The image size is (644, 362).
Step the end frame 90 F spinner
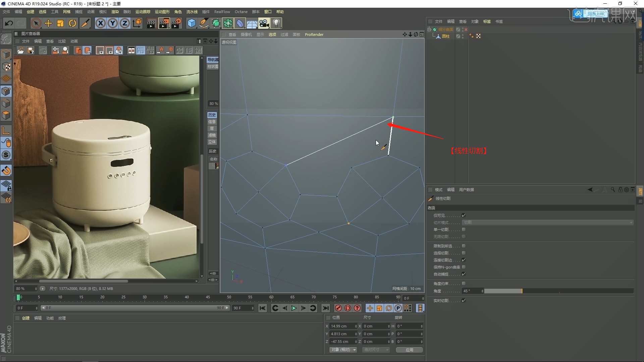(253, 308)
